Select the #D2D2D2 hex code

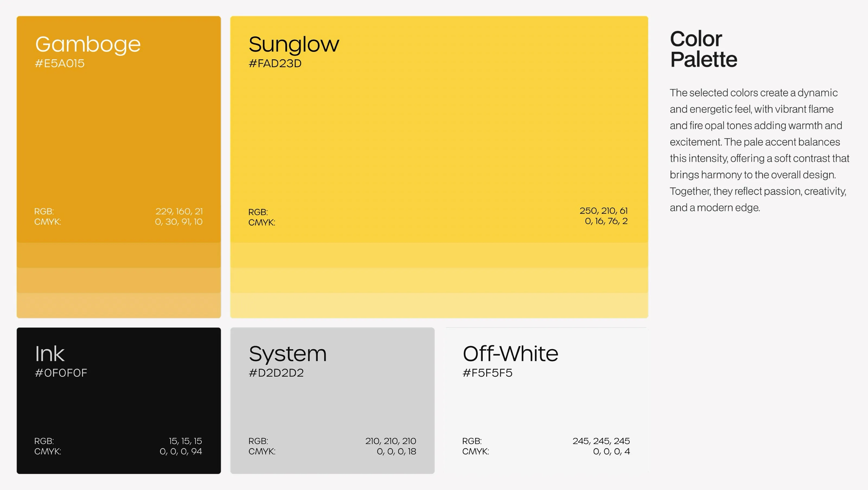(276, 373)
